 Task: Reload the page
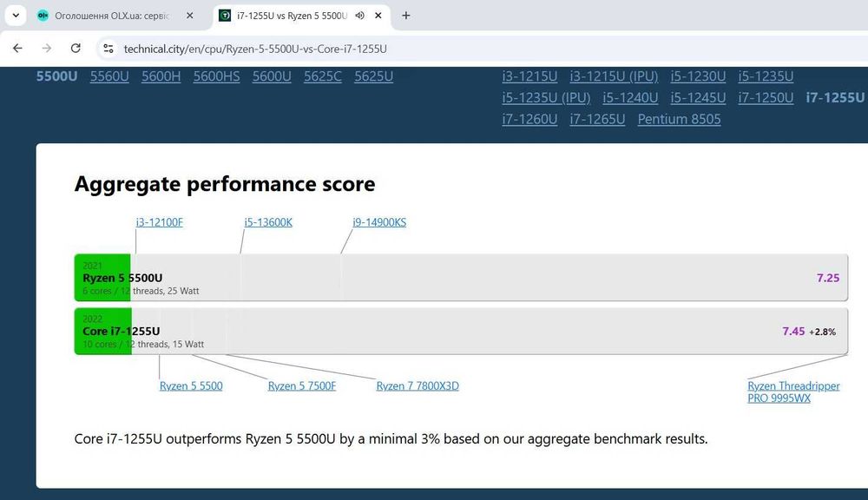tap(76, 48)
